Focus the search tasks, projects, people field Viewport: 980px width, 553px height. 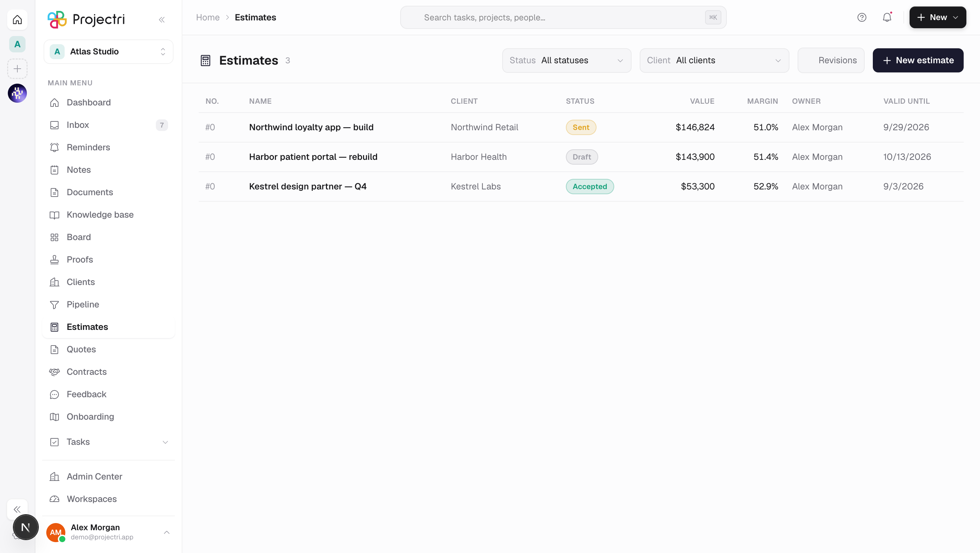point(563,17)
